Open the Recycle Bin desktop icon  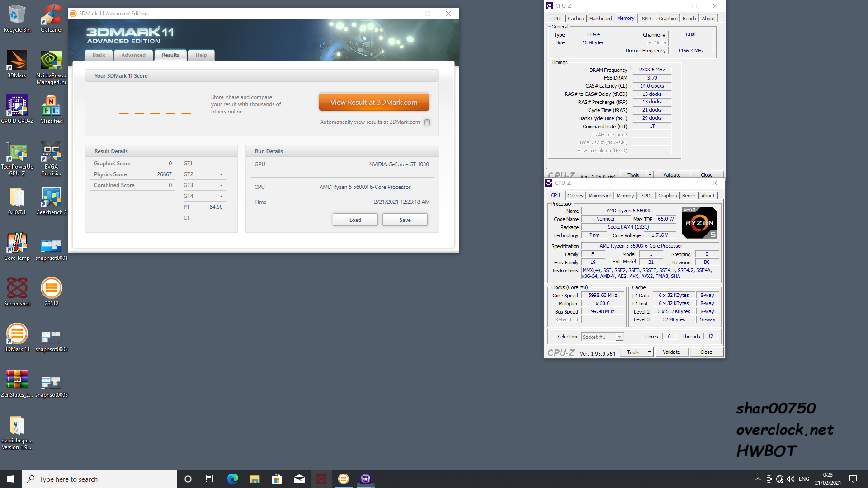pyautogui.click(x=17, y=18)
